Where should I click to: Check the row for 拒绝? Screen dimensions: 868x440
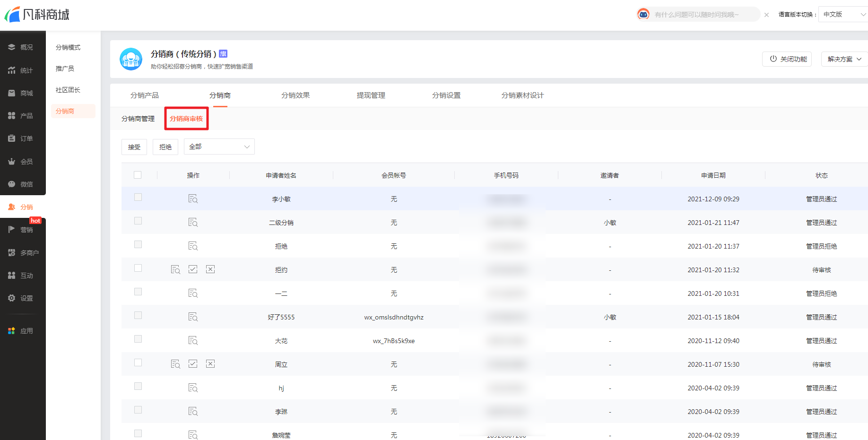(x=138, y=244)
